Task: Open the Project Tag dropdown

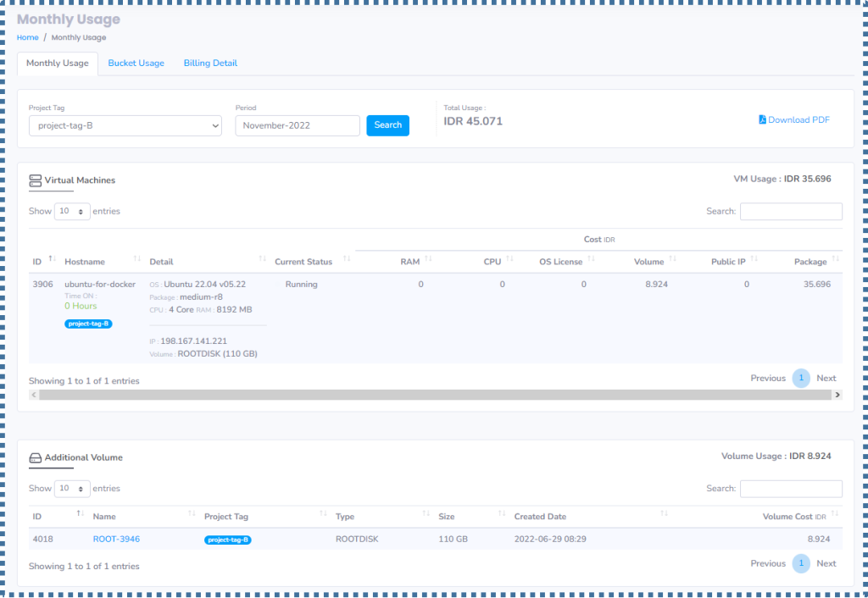Action: pyautogui.click(x=125, y=125)
